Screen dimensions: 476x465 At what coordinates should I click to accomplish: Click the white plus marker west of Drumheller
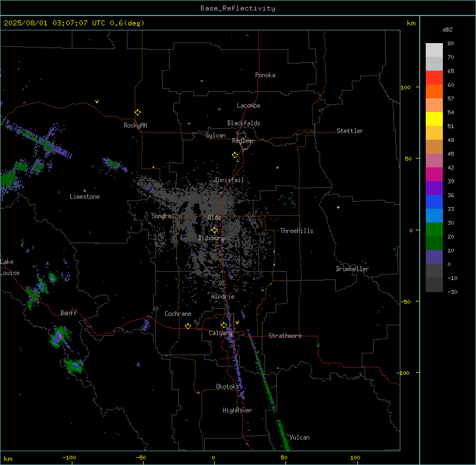(338, 207)
